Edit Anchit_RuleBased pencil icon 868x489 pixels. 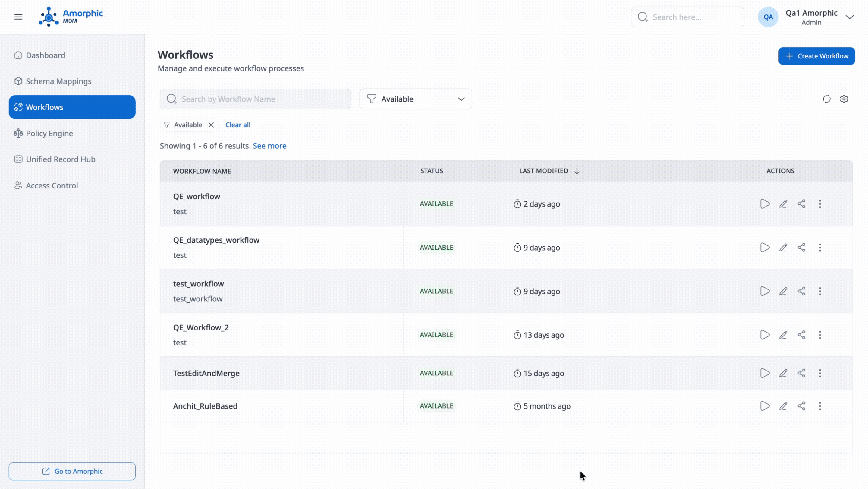783,406
